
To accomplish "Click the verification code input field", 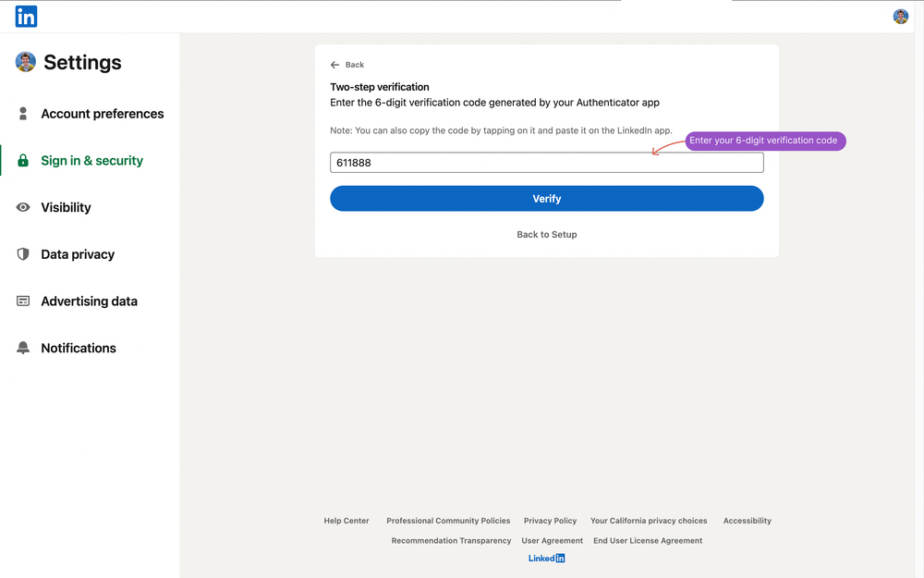I will coord(546,162).
